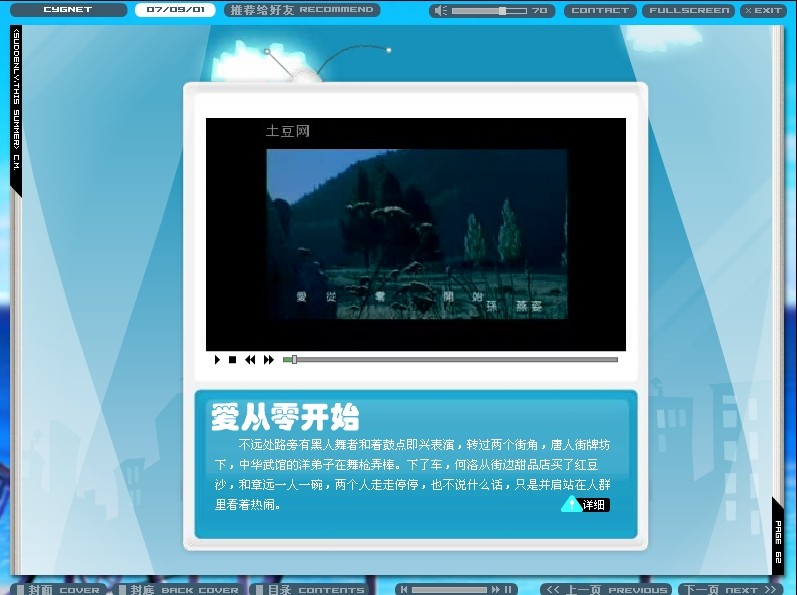797x595 pixels.
Task: Skip to start on bottom music player
Action: coord(404,589)
